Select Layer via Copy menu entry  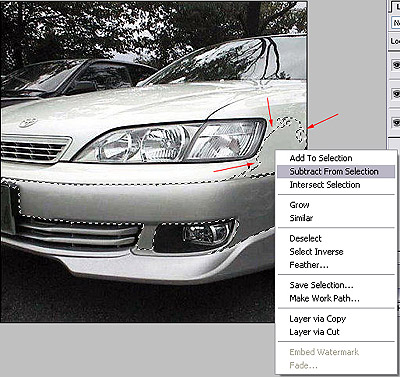pyautogui.click(x=336, y=319)
